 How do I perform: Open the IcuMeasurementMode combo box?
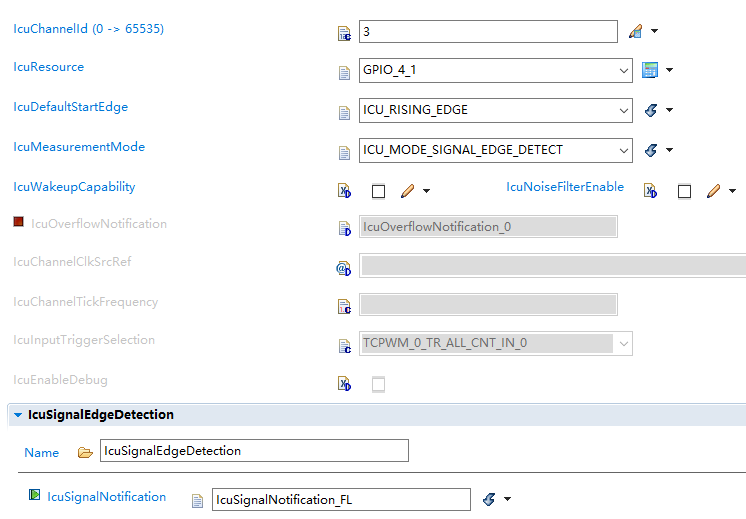(495, 150)
